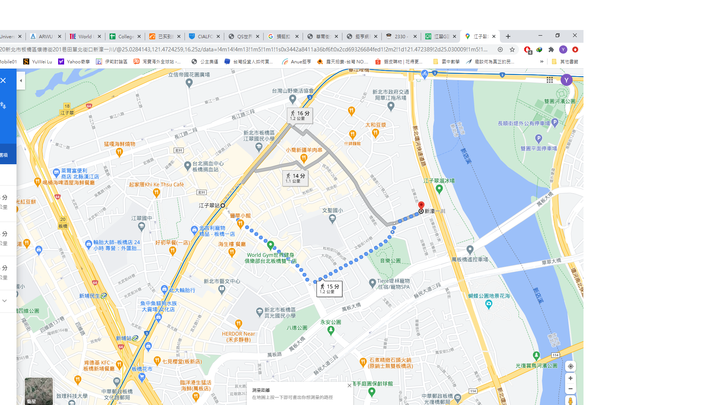The width and height of the screenshot is (720, 405).
Task: Open the Street View pegman
Action: tap(570, 401)
